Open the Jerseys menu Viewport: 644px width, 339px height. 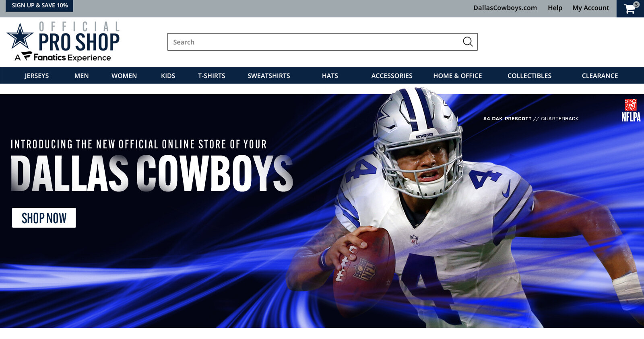(x=37, y=76)
